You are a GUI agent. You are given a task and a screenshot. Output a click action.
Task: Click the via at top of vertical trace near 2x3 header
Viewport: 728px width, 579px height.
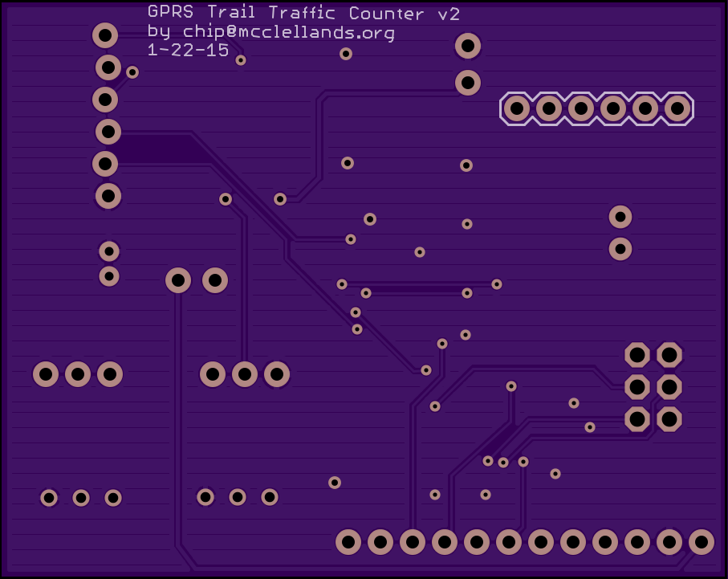point(511,386)
